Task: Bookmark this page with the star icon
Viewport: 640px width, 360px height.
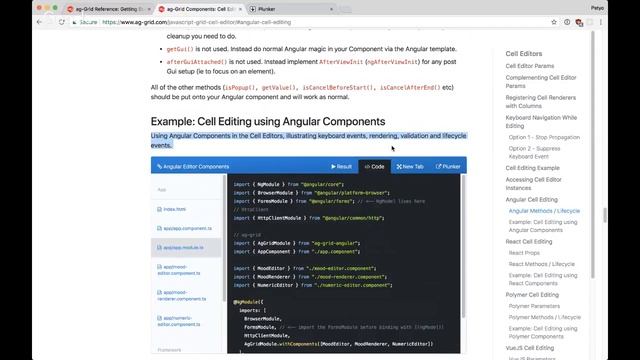Action: [x=554, y=22]
